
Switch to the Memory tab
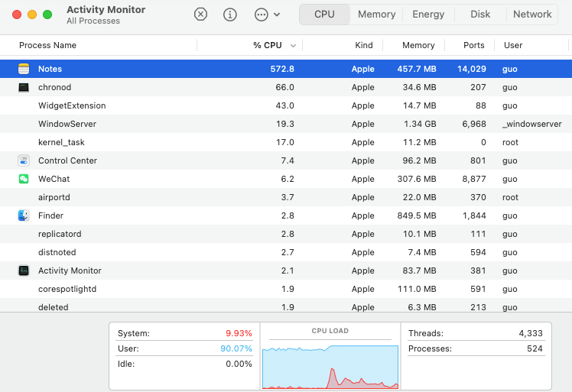pyautogui.click(x=376, y=15)
